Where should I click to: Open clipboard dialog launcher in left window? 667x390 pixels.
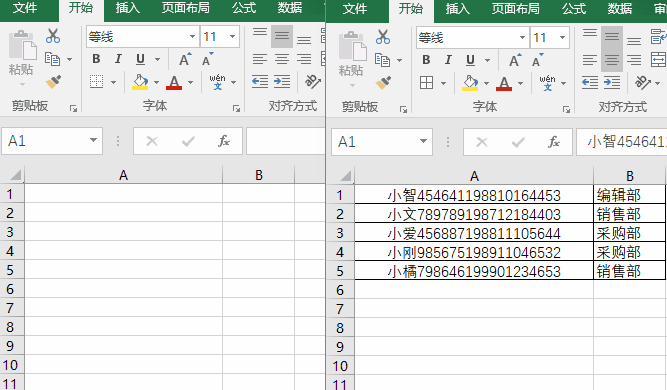73,109
